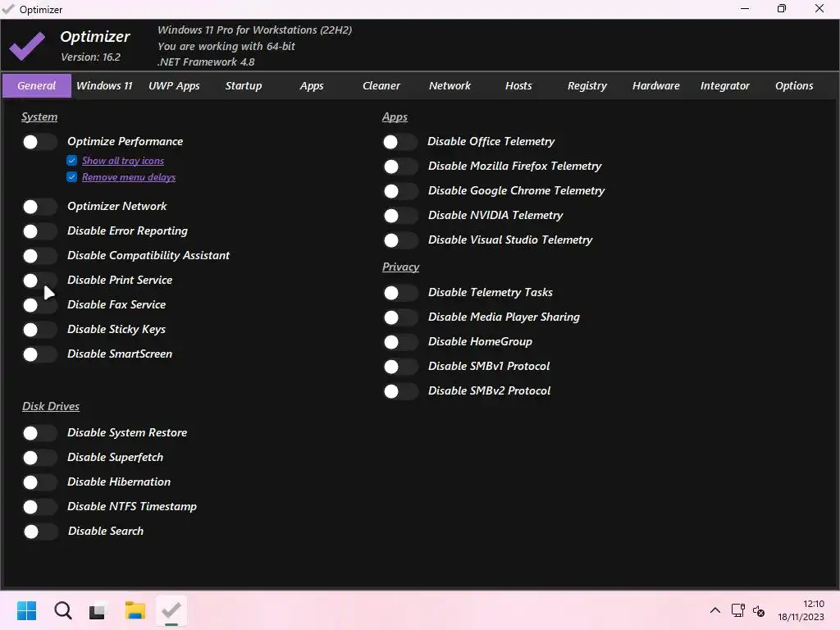
Task: Toggle Disable Fax Service
Action: (x=39, y=305)
